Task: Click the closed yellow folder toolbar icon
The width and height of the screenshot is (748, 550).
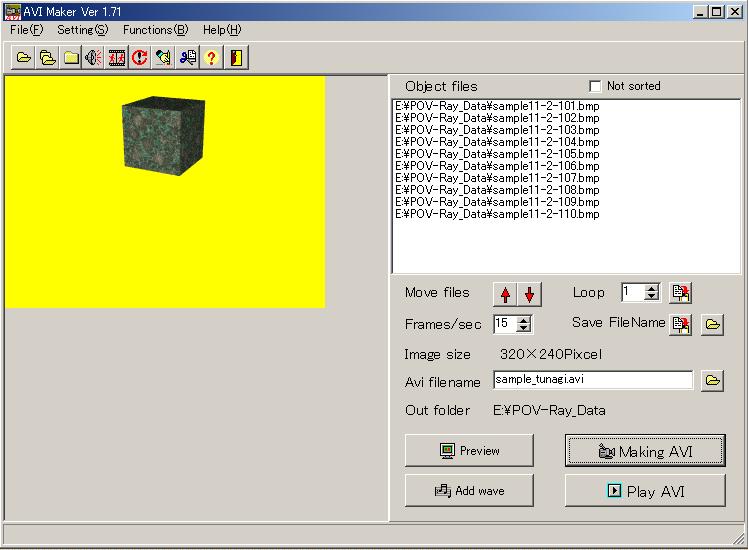Action: coord(71,58)
